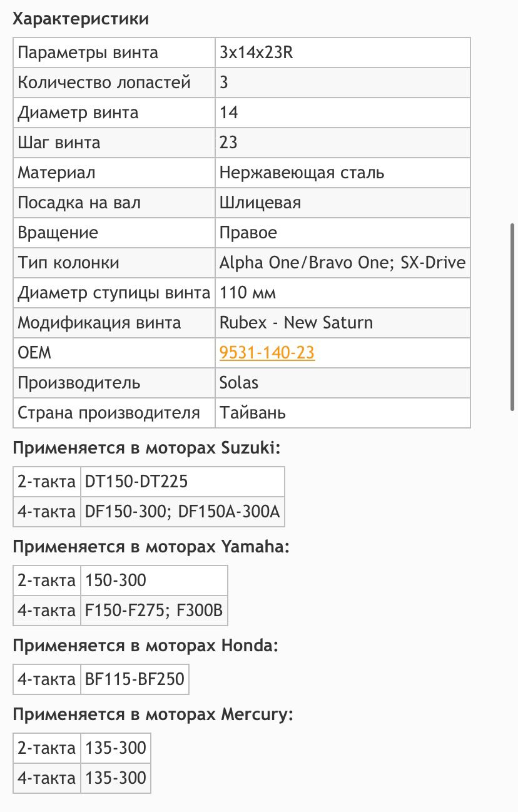
Task: Select the Правое rotation value
Action: coord(248,233)
